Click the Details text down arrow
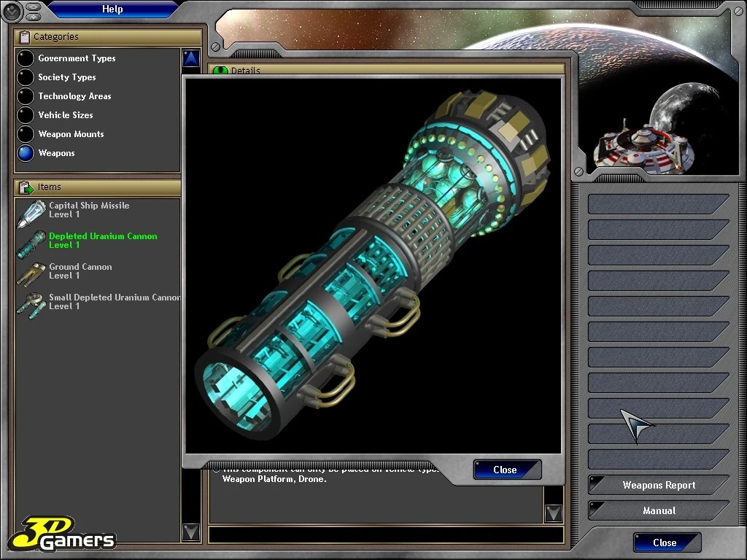This screenshot has width=747, height=560. pos(553,513)
